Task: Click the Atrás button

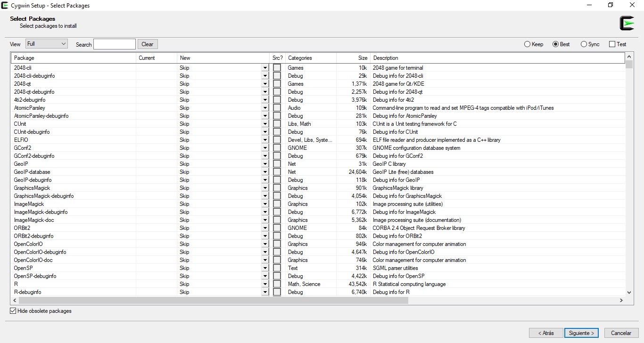Action: point(546,333)
